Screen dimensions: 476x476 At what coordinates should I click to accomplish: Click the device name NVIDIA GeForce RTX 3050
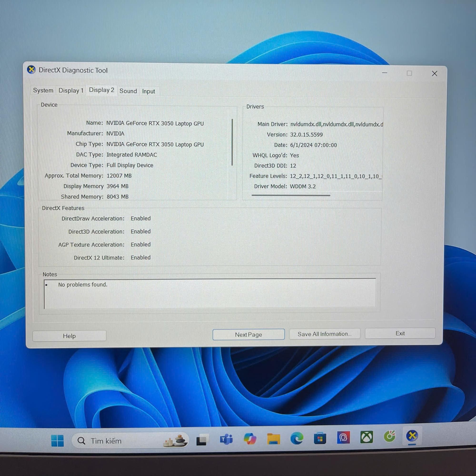pos(155,123)
